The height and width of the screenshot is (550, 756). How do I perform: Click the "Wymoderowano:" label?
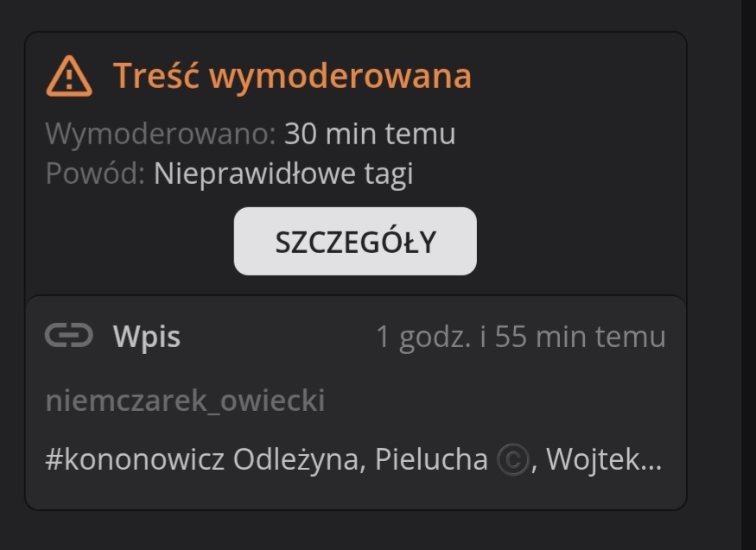click(161, 134)
